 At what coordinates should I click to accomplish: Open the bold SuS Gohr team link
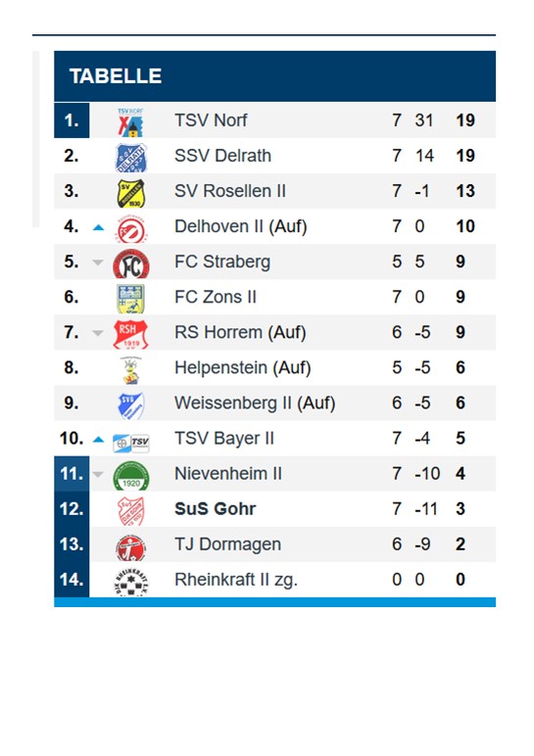point(216,508)
